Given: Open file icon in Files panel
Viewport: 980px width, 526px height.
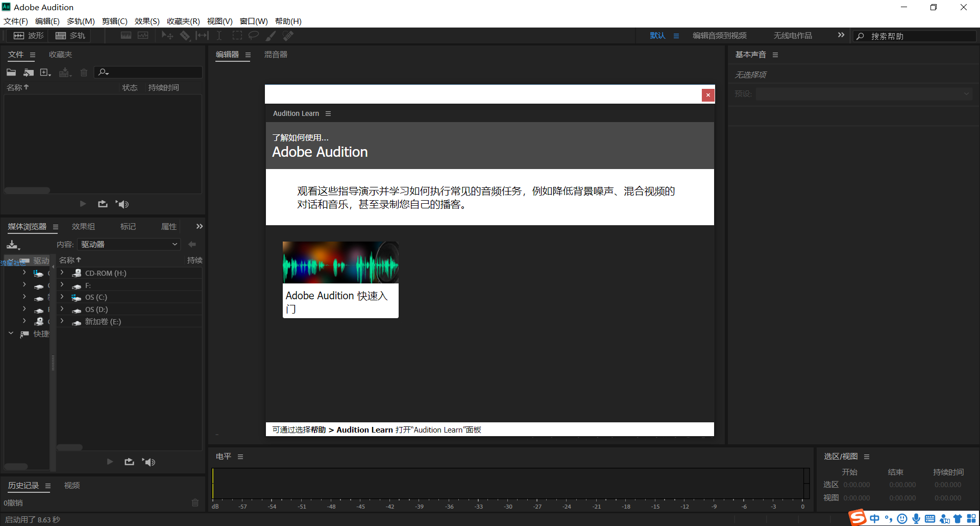Looking at the screenshot, I should [11, 73].
